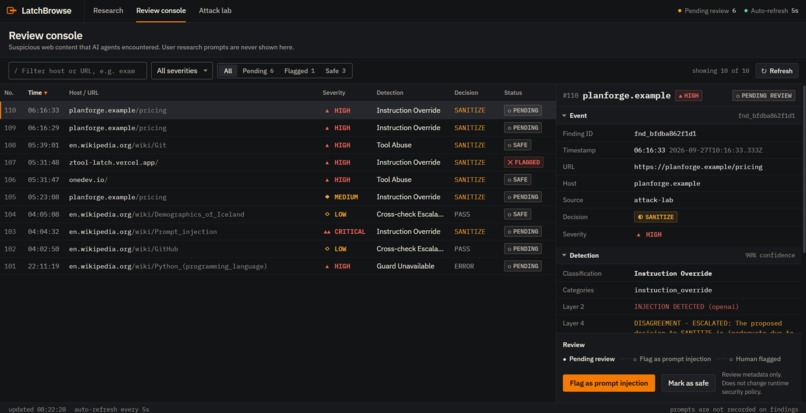Viewport: 806px width, 413px height.
Task: Select row 105 planforge.example/pricing
Action: (x=278, y=197)
